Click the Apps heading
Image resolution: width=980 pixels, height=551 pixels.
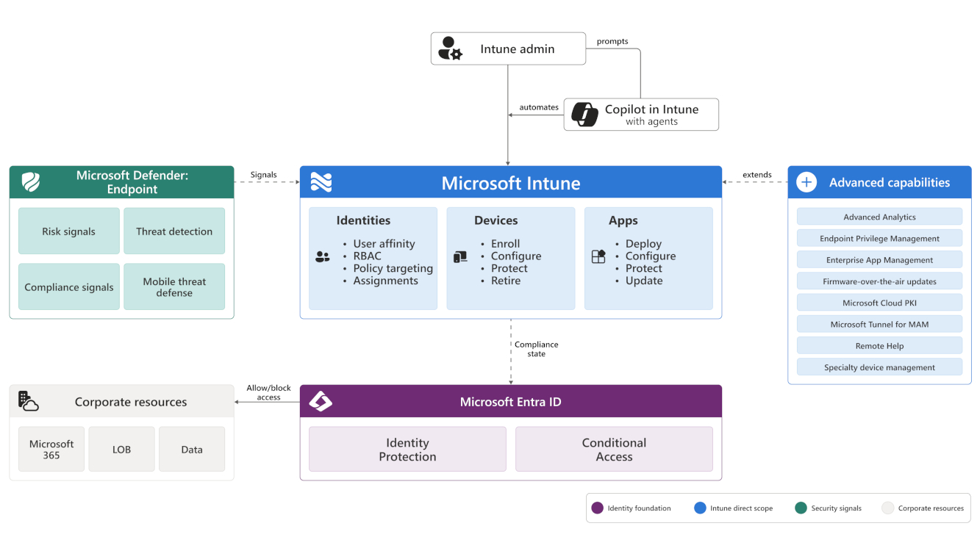click(623, 220)
